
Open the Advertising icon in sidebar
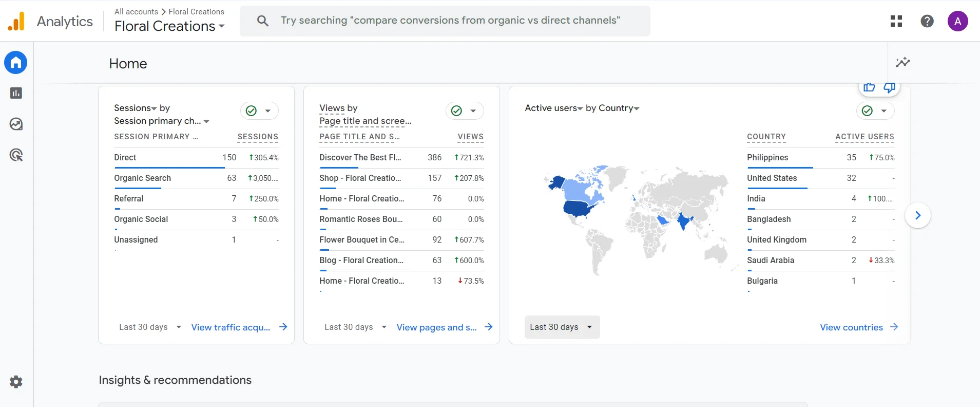16,155
